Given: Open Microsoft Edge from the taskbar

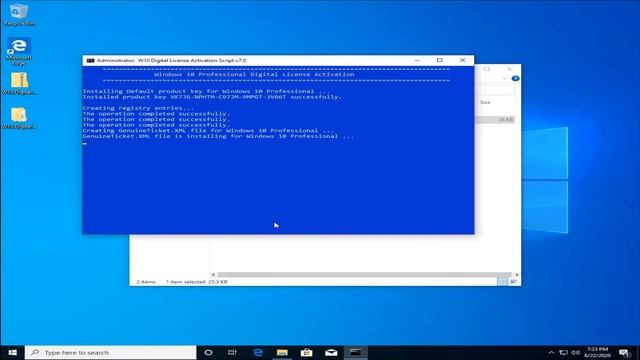Looking at the screenshot, I should 258,352.
